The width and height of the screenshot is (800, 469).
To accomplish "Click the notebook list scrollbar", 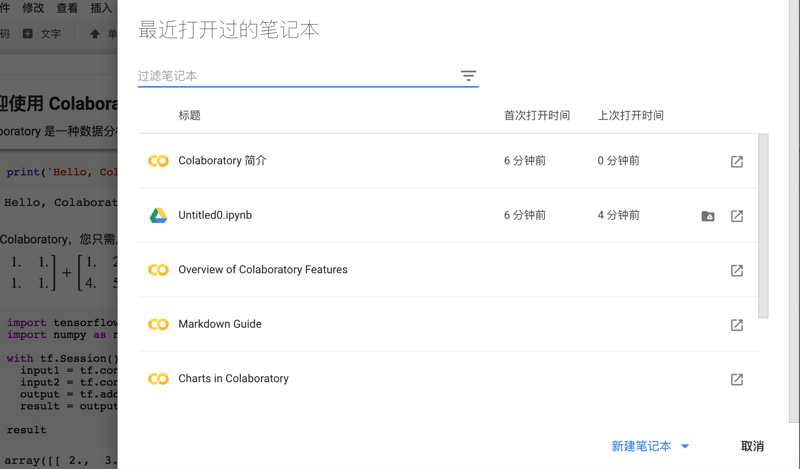I will coord(763,226).
